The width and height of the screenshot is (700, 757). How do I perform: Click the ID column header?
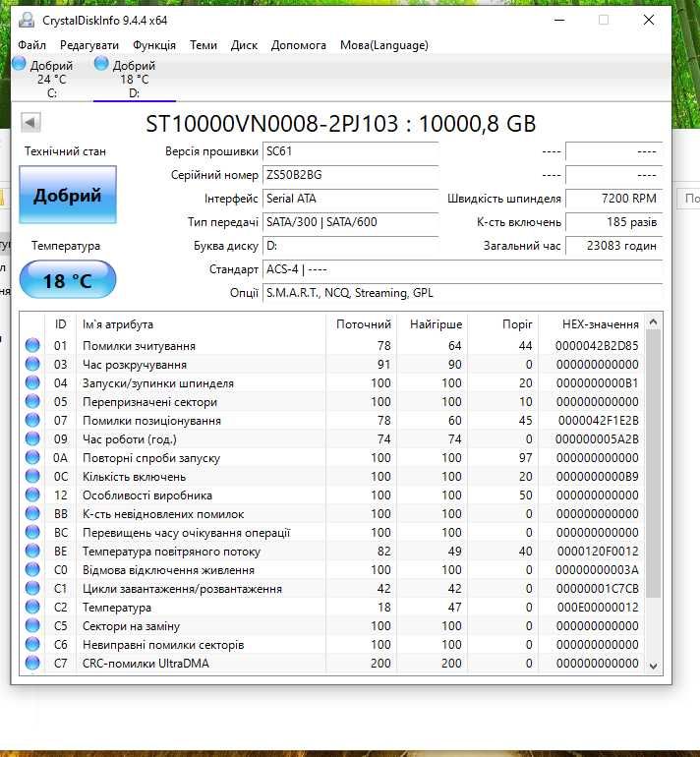[60, 324]
